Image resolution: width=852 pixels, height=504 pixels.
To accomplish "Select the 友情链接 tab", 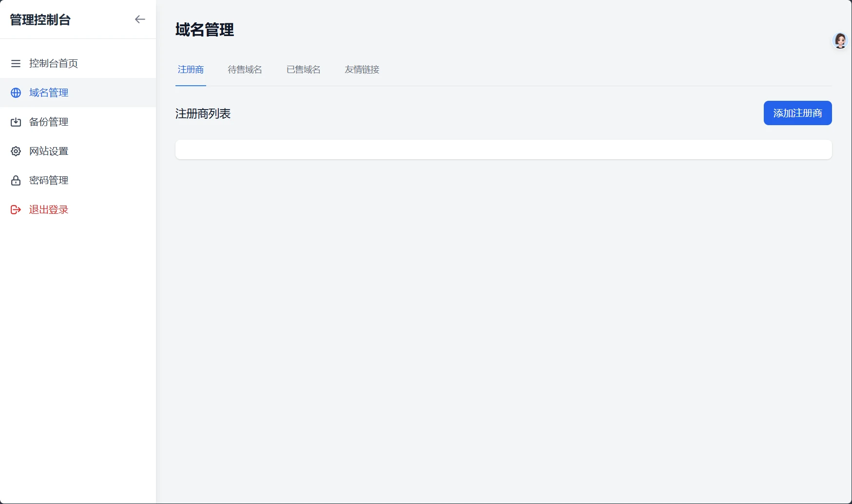I will click(362, 70).
